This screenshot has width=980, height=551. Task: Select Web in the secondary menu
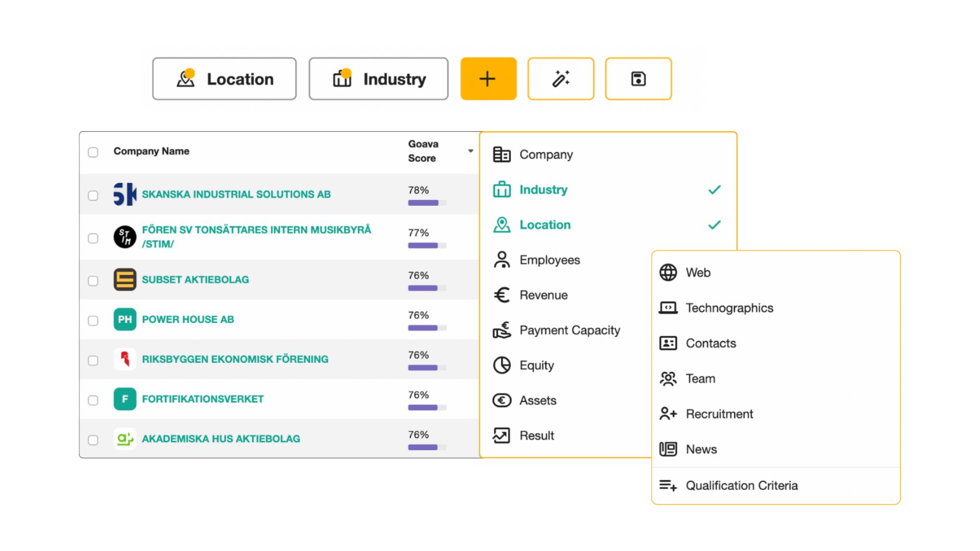776,272
